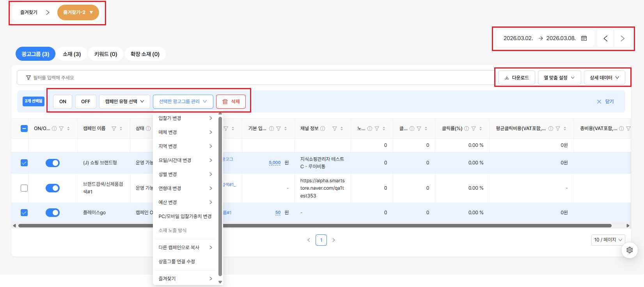Image resolution: width=644 pixels, height=287 pixels.
Task: Check the 브랜드검색/신제품검색#1 row checkbox
Action: (24, 188)
